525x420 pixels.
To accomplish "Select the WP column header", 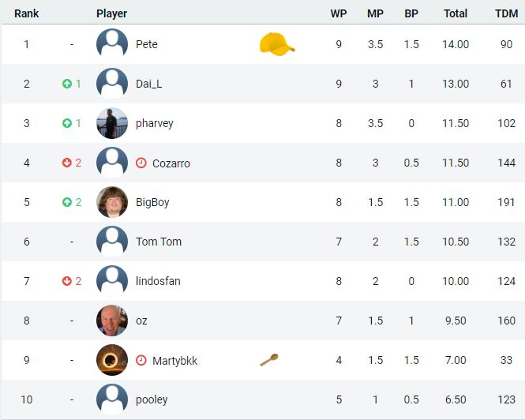I will pos(339,13).
